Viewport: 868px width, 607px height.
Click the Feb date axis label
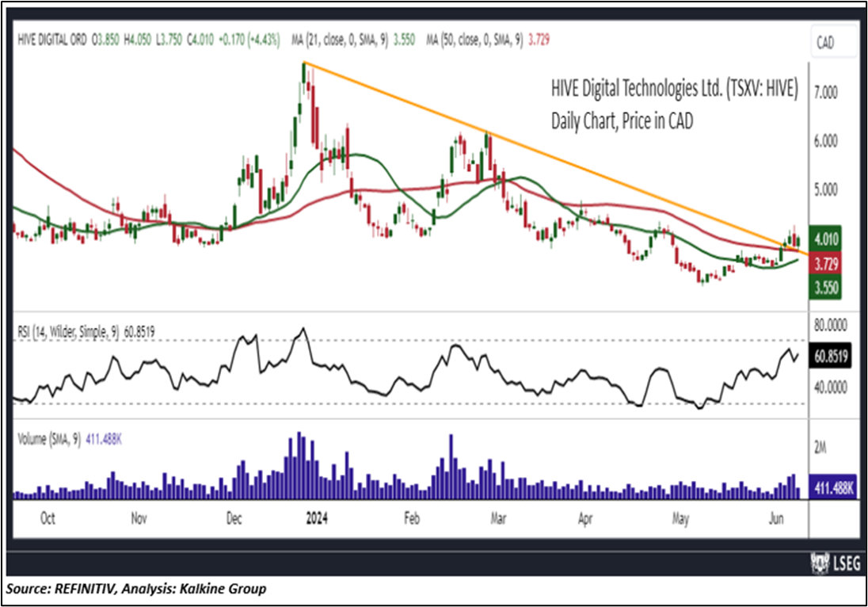412,518
